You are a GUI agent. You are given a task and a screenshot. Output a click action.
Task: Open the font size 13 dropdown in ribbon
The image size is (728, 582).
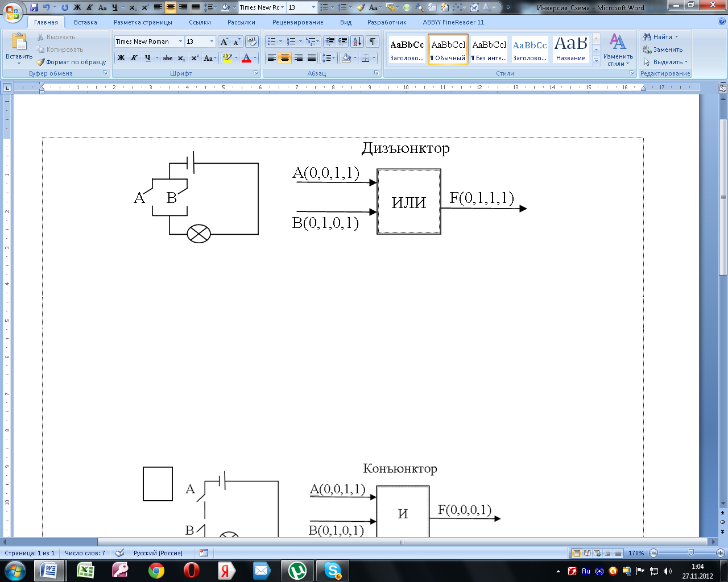point(212,41)
